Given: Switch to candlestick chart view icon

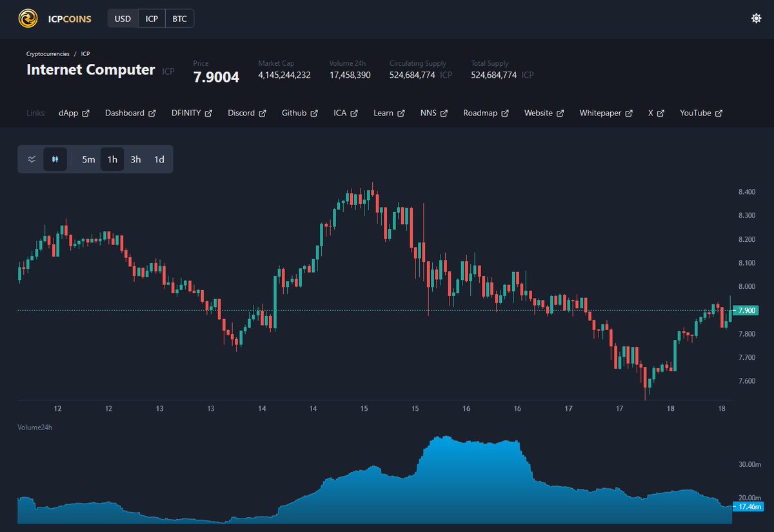Looking at the screenshot, I should [55, 159].
